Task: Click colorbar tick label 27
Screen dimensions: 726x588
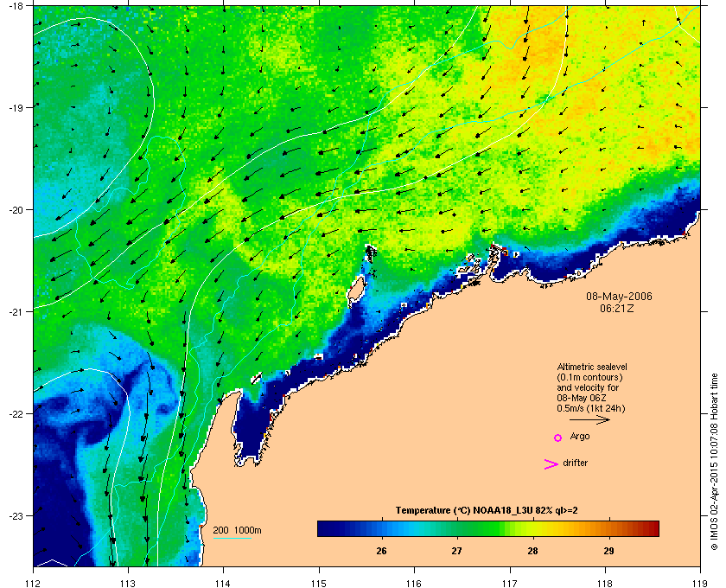Action: (457, 551)
